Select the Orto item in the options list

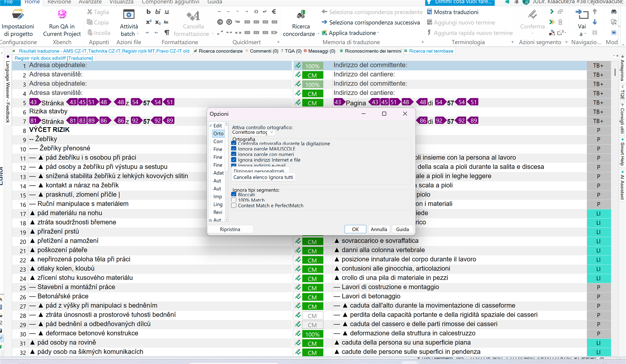point(218,133)
